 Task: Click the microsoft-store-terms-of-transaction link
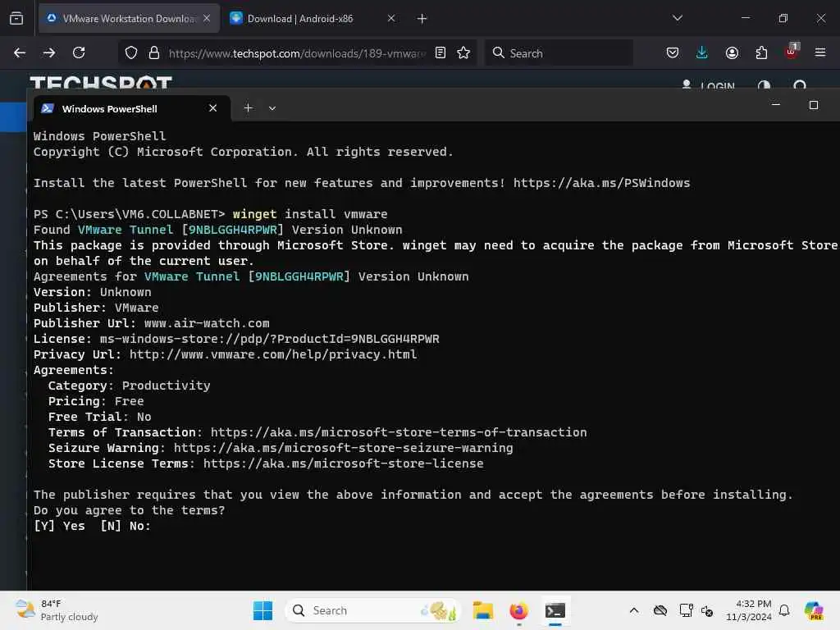[x=399, y=432]
